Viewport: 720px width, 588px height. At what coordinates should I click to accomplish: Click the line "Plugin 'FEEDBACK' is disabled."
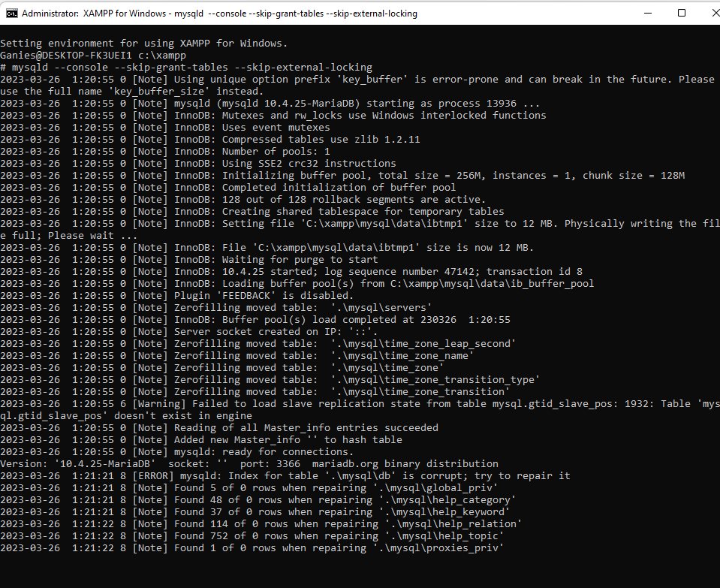click(176, 295)
